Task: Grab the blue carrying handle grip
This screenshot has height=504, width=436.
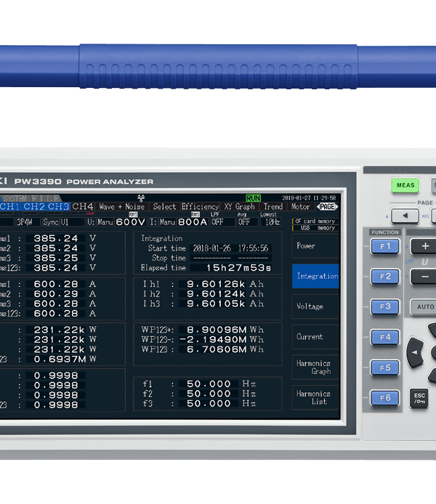Action: pos(218,66)
